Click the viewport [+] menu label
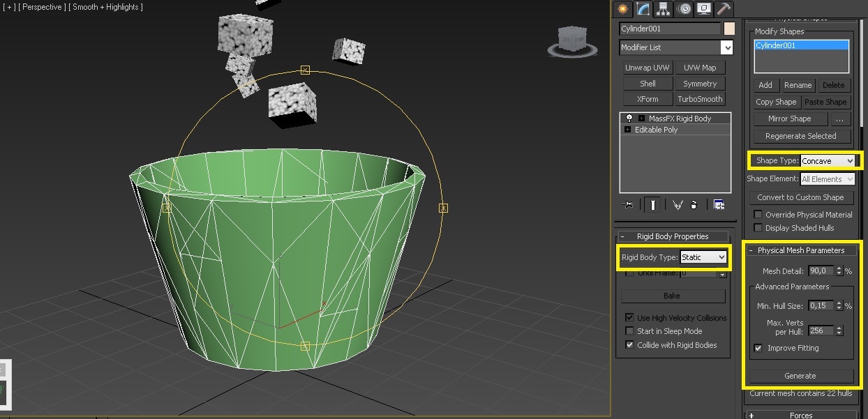The height and width of the screenshot is (419, 868). (x=10, y=7)
